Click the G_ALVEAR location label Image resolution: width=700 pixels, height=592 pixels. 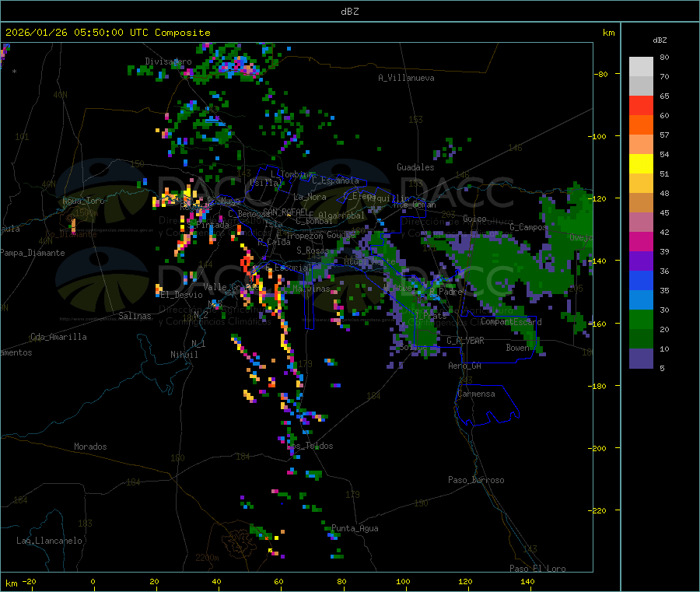click(x=465, y=341)
